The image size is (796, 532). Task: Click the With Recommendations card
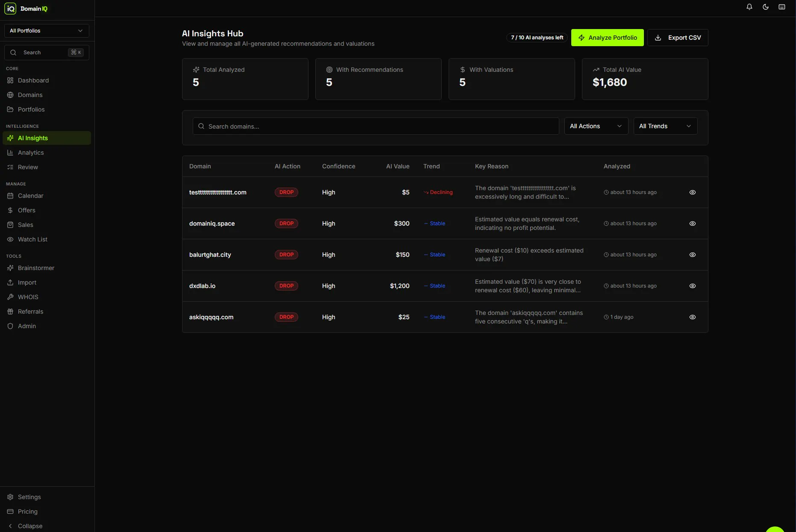[x=378, y=79]
